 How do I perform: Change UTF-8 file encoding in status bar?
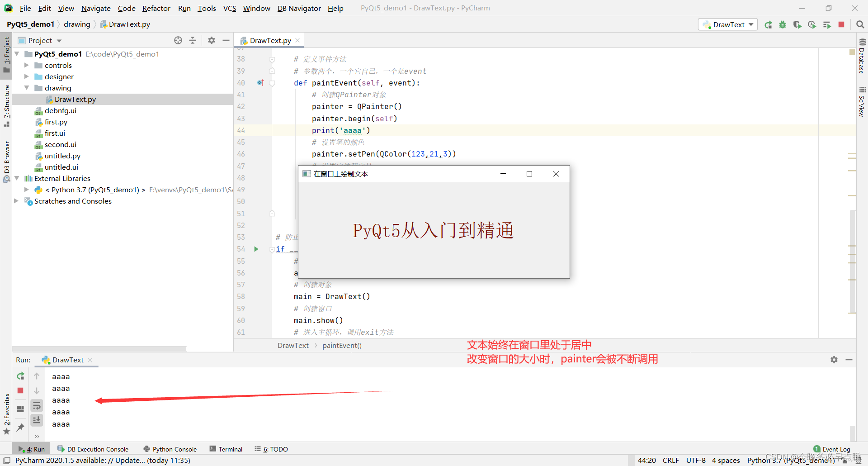pos(696,460)
